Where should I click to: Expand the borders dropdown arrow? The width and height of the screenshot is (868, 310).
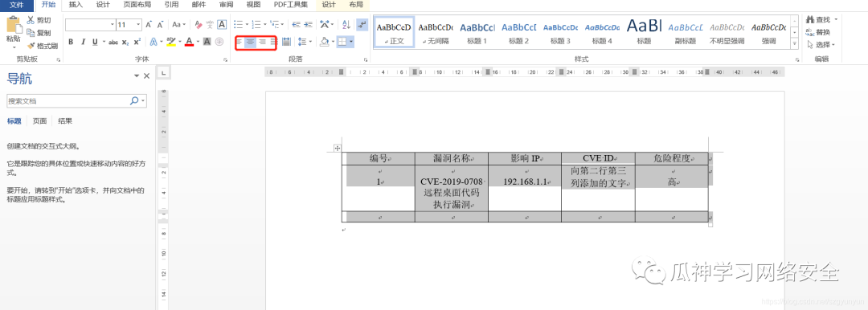point(351,42)
